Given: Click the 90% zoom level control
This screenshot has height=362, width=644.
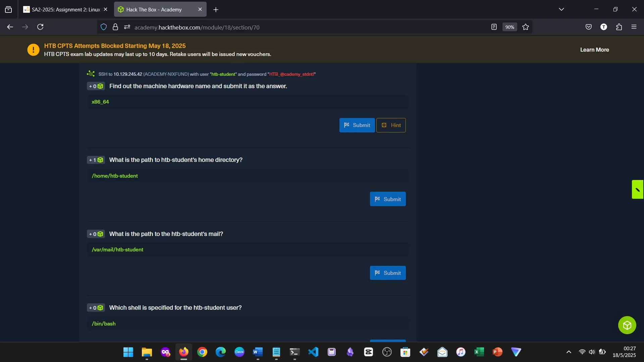Looking at the screenshot, I should point(509,27).
